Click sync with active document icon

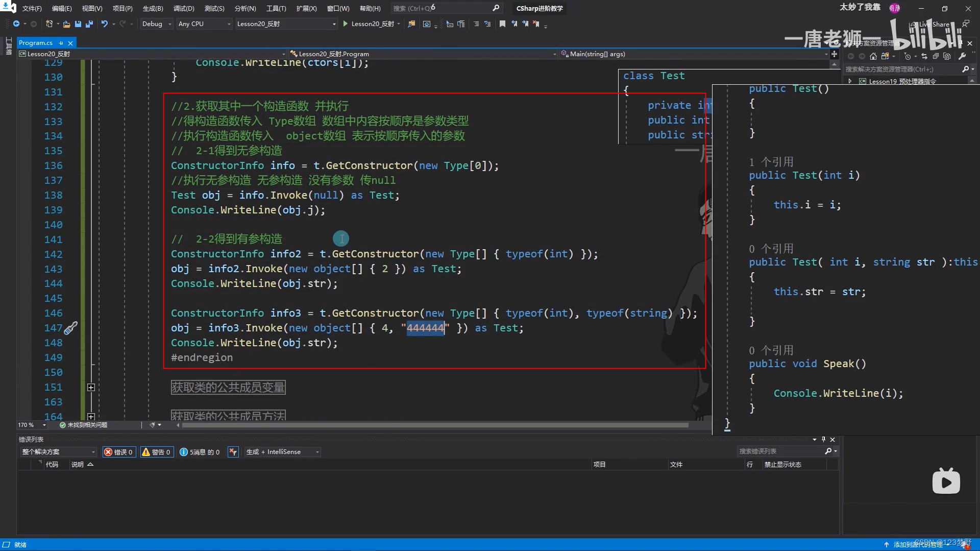click(924, 56)
